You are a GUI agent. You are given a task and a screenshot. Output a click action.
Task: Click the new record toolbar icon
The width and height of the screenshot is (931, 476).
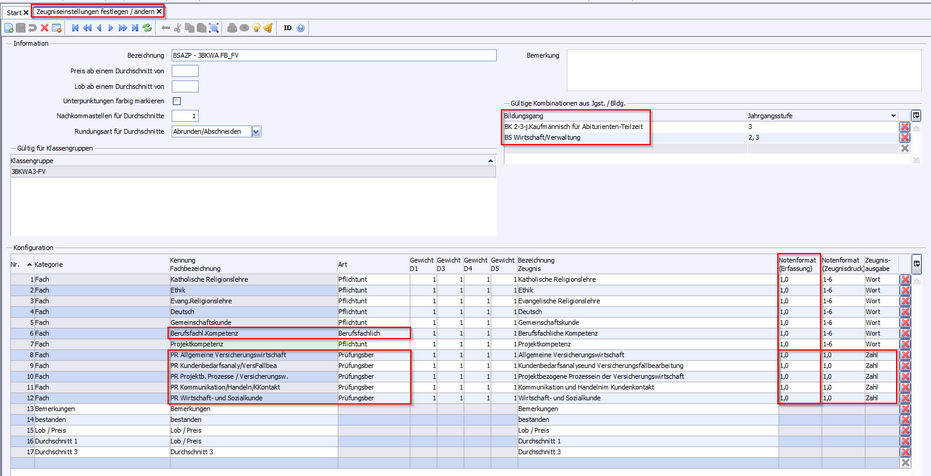point(9,28)
